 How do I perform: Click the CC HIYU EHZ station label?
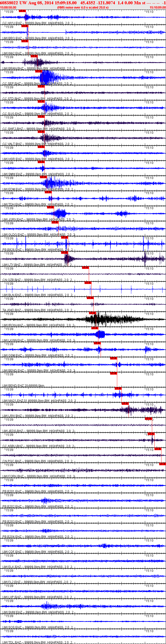[x=37, y=23]
